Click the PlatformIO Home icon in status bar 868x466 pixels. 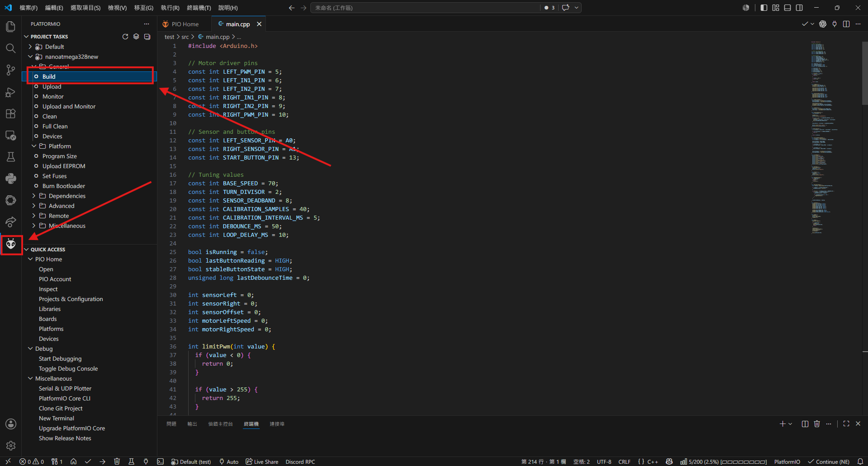[73, 461]
